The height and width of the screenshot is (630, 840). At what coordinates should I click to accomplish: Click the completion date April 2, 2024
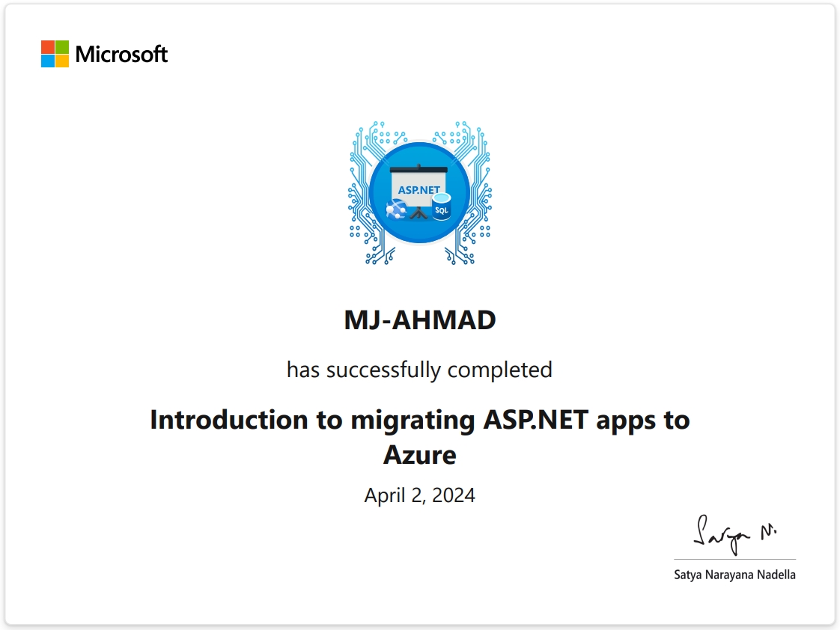419,495
